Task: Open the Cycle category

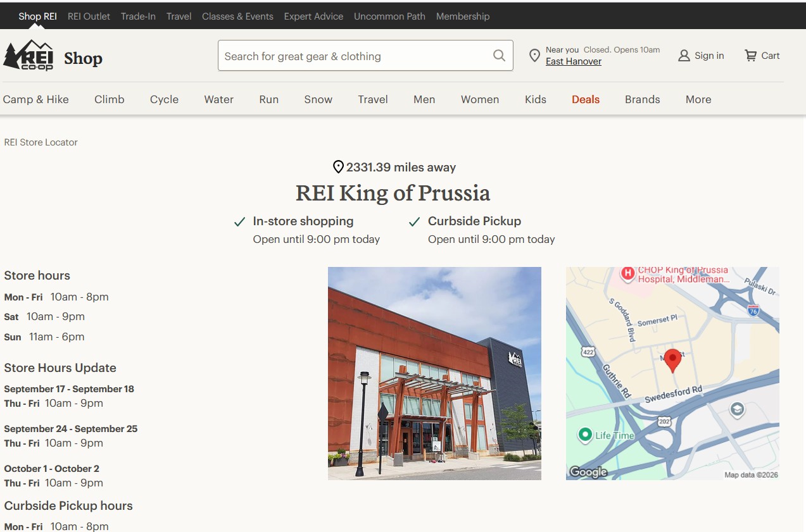Action: coord(164,99)
